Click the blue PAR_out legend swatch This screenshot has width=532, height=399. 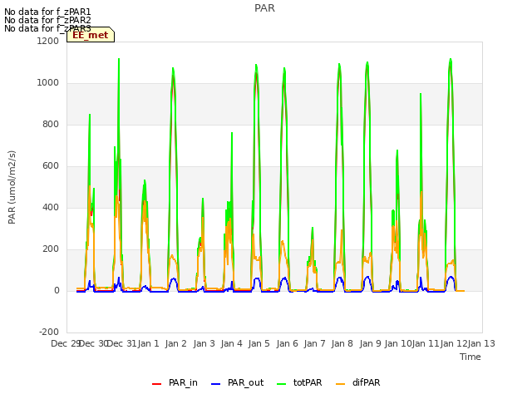[x=216, y=384]
